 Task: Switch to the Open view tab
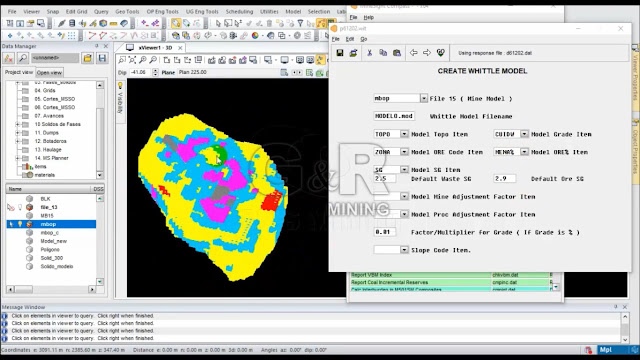(x=49, y=73)
